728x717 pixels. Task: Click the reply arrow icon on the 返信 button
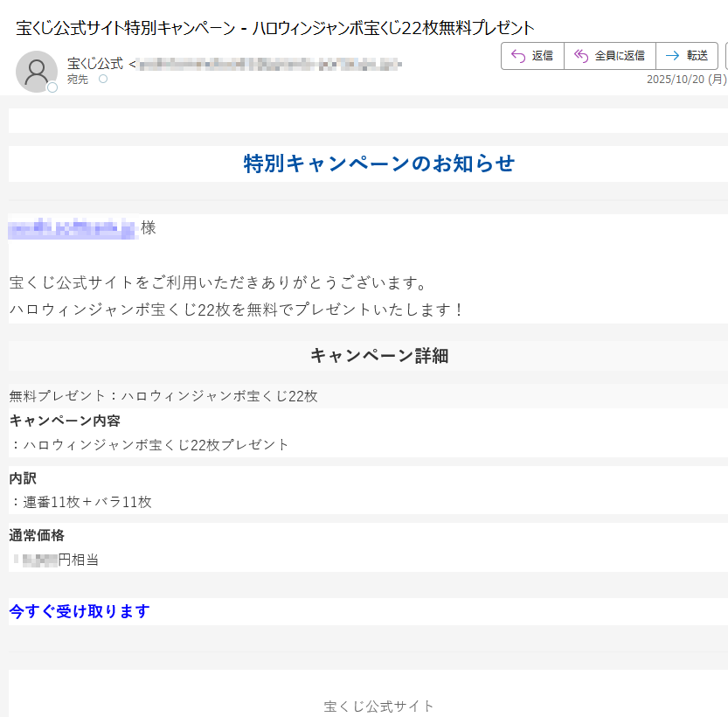[x=517, y=55]
